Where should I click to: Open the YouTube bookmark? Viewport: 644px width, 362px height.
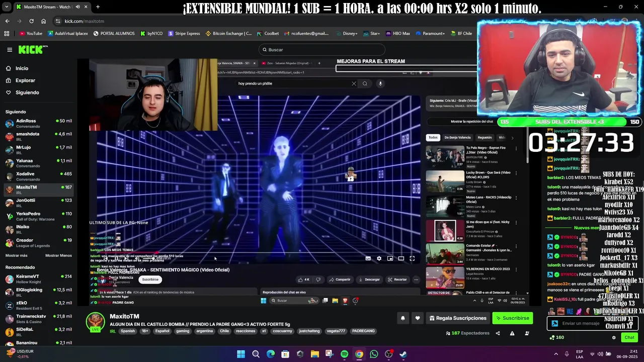31,34
